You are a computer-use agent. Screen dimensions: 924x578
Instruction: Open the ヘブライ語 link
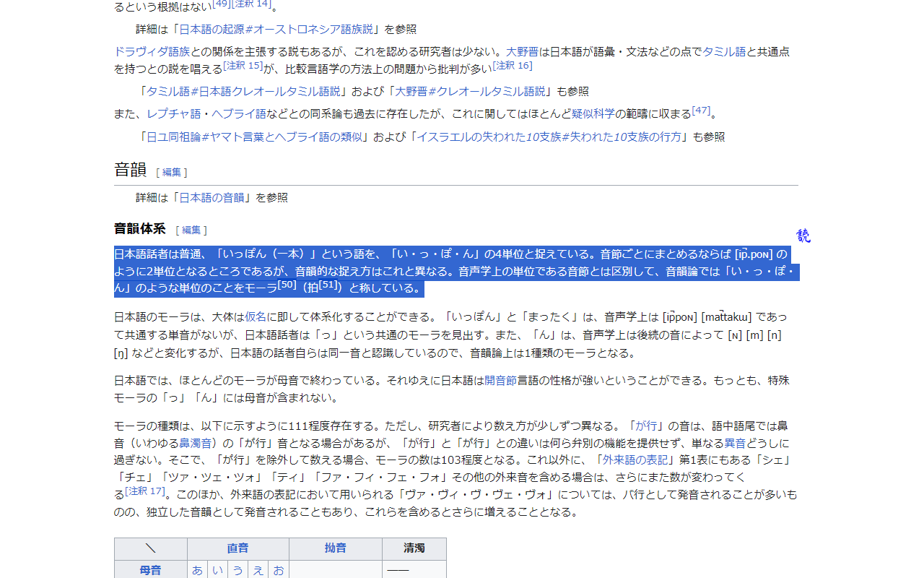[x=239, y=113]
